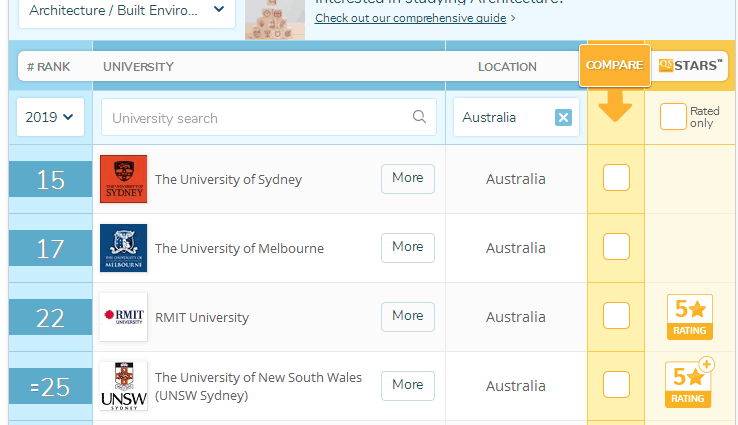Focus the University search field

[269, 117]
